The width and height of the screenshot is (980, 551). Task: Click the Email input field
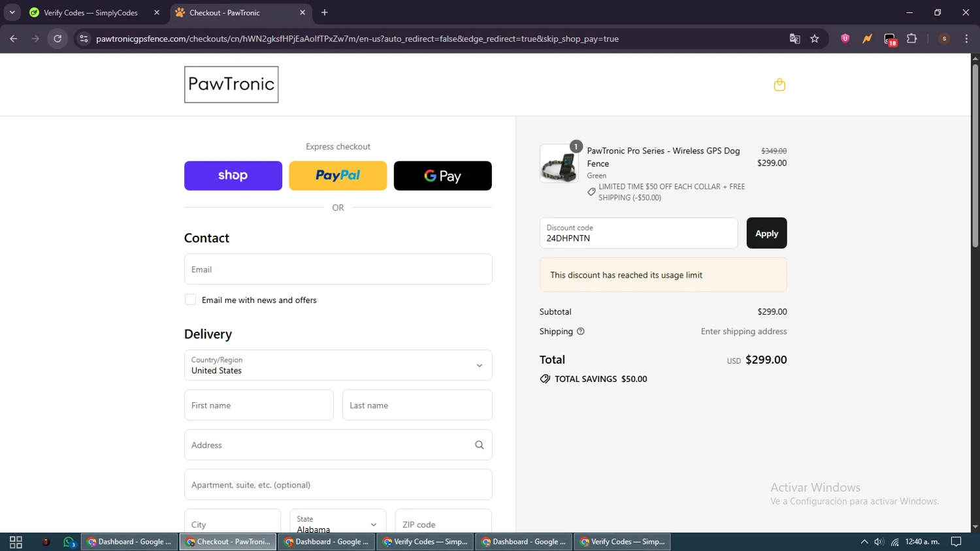click(338, 269)
